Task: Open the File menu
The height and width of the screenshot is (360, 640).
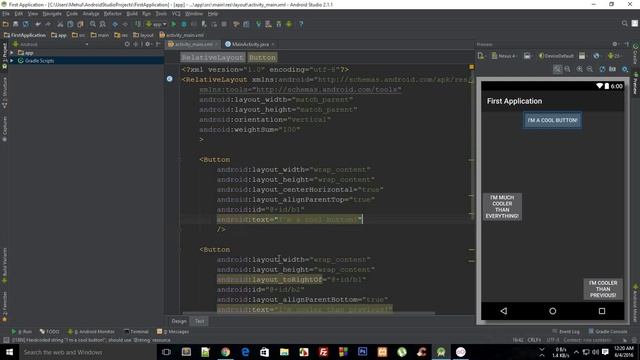Action: coord(6,14)
